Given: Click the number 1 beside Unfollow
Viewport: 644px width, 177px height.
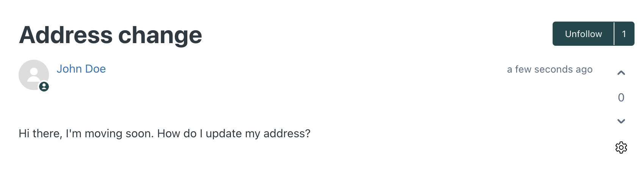Looking at the screenshot, I should click(624, 34).
